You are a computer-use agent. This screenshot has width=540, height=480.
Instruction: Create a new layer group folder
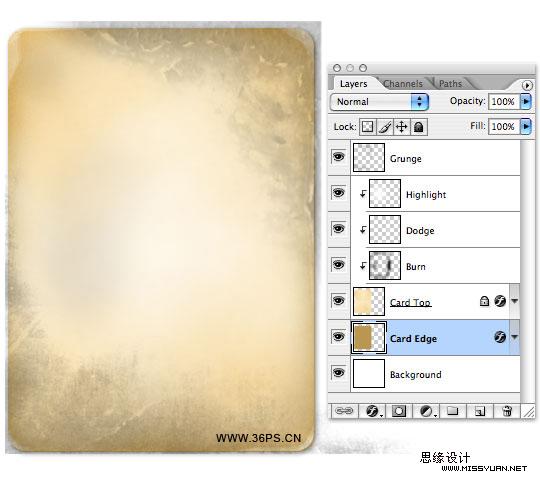tap(452, 411)
